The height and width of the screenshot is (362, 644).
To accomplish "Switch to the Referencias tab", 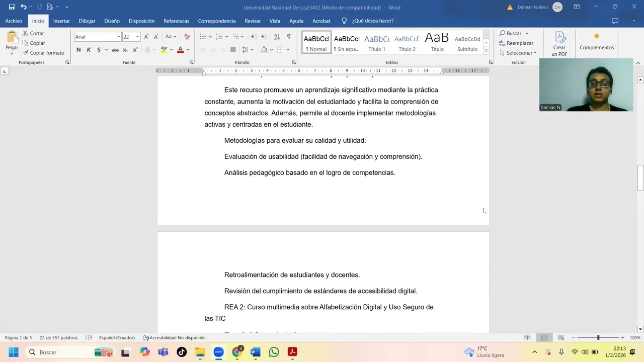I will (x=176, y=21).
